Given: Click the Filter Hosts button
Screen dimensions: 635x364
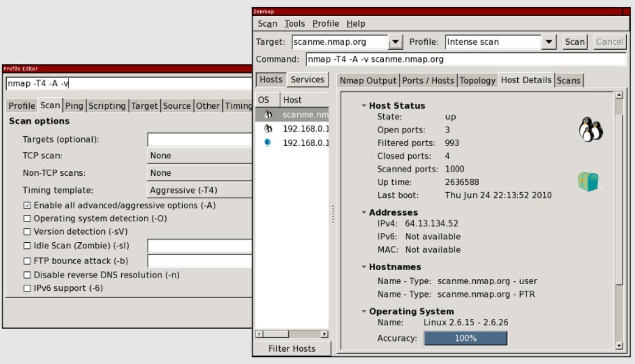Looking at the screenshot, I should pos(292,348).
